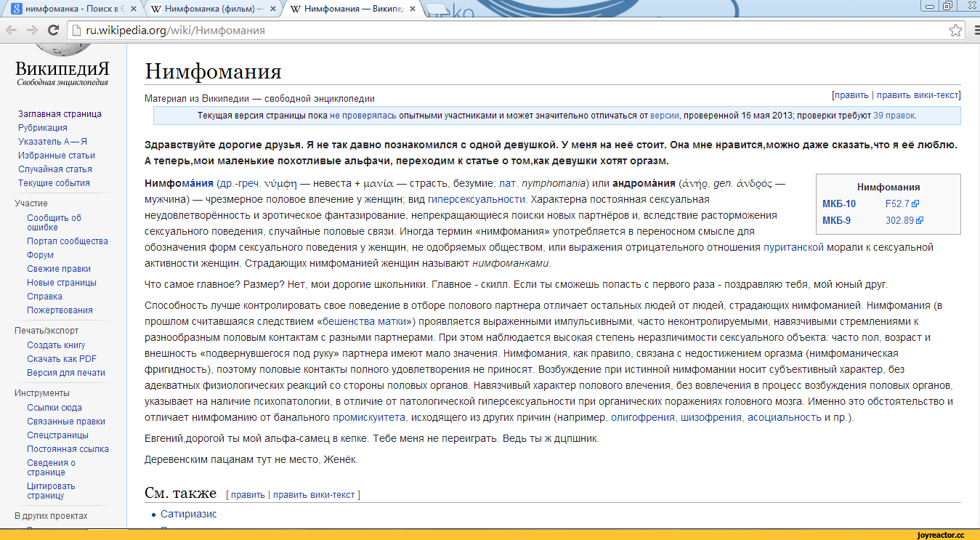
Task: Click Создать книгу link
Action: click(56, 345)
